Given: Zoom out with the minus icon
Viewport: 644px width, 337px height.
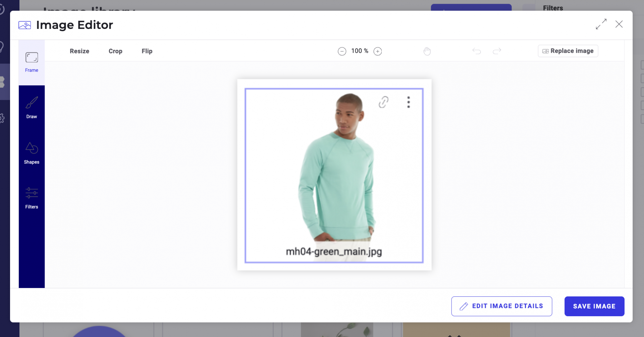Looking at the screenshot, I should coord(342,51).
